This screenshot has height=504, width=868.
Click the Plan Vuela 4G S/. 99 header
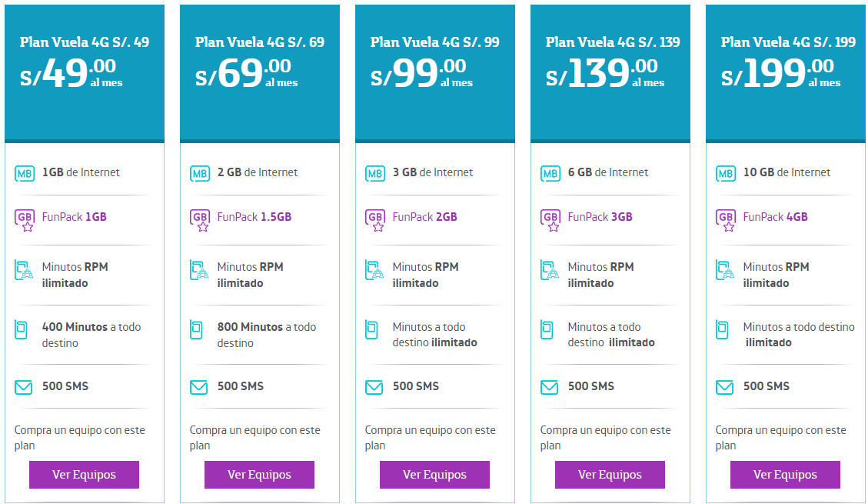[434, 42]
